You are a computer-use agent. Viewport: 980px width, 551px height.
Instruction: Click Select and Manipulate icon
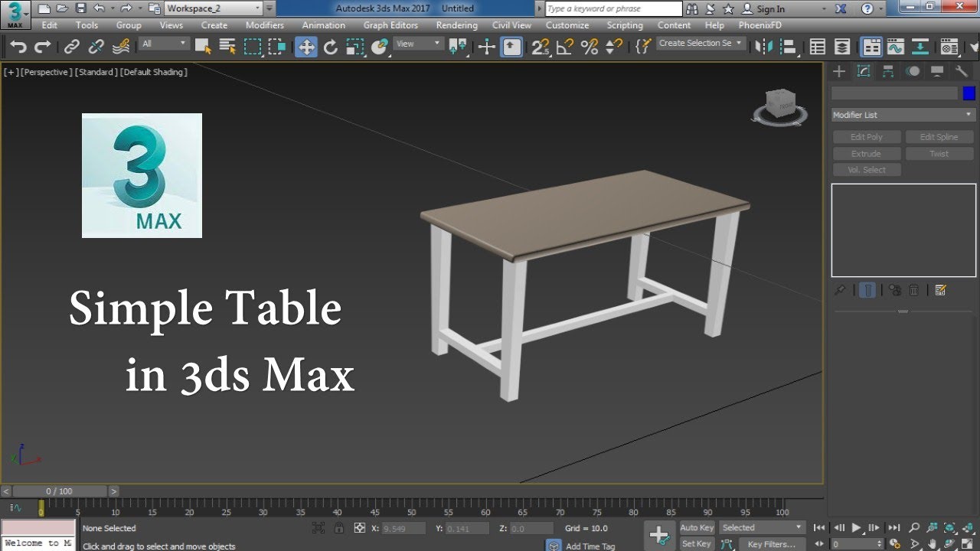487,47
